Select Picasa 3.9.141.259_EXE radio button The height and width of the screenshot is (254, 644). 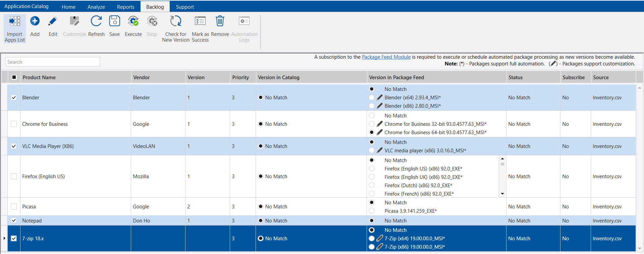tap(372, 211)
